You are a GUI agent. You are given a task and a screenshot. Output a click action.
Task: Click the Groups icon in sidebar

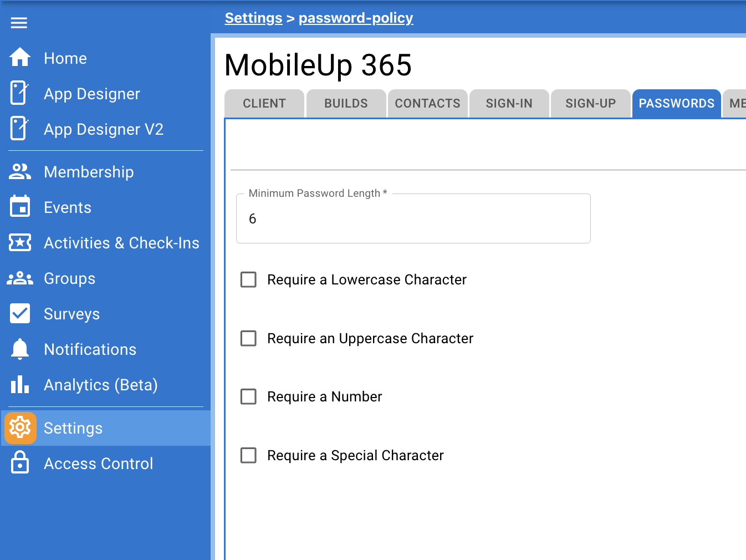pyautogui.click(x=20, y=278)
